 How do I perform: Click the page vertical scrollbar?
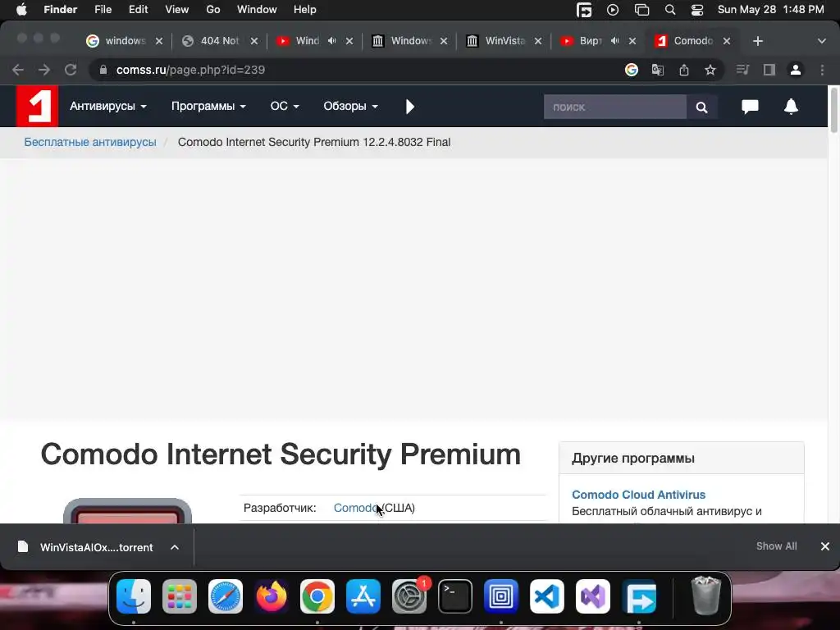click(833, 110)
